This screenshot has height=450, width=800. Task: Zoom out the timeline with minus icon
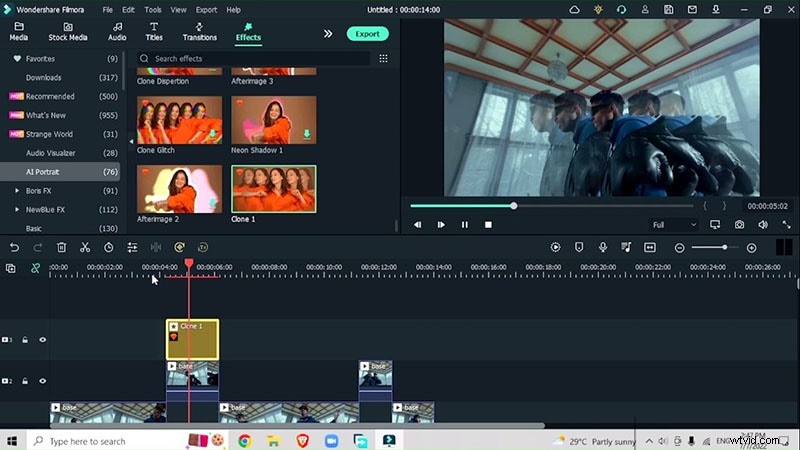(x=679, y=248)
